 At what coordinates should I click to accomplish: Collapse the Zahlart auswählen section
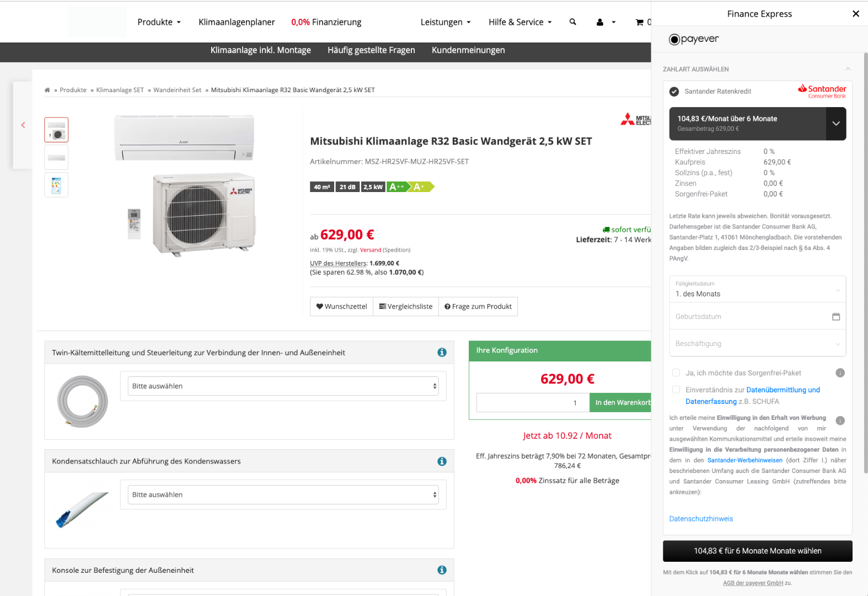point(848,69)
